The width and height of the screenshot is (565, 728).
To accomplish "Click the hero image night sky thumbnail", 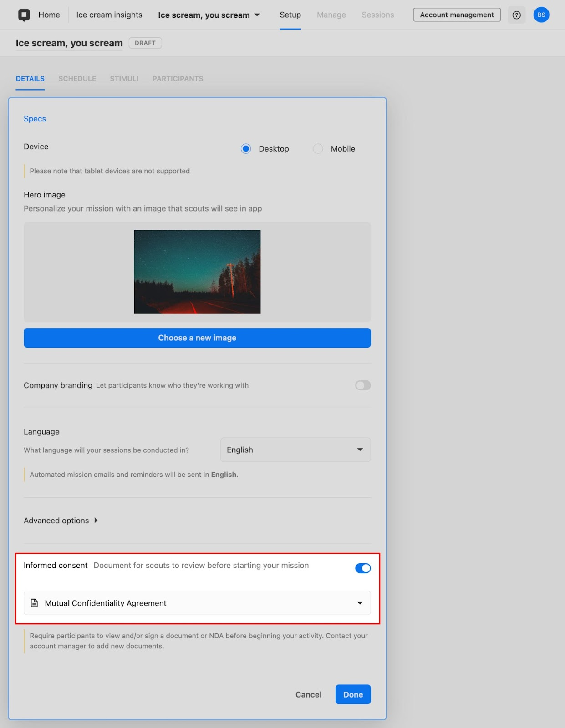I will tap(197, 272).
